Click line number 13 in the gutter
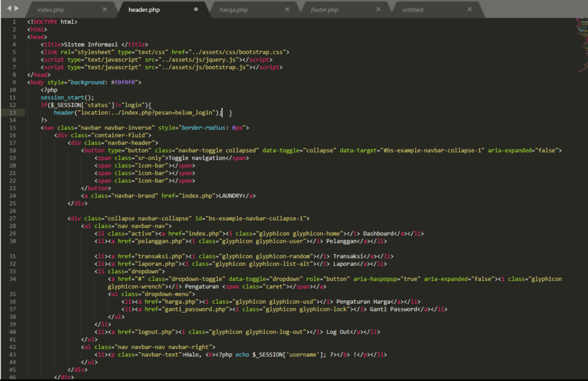Screen dimensions: 588x381 (x=13, y=112)
